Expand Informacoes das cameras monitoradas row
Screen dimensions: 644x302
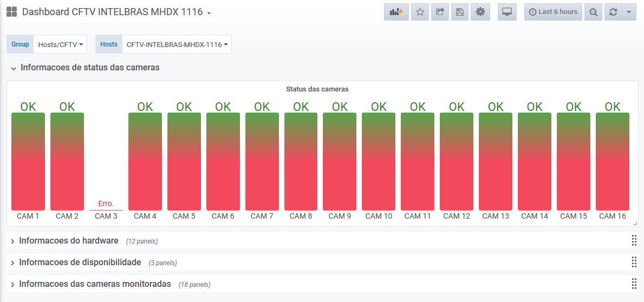pos(95,284)
